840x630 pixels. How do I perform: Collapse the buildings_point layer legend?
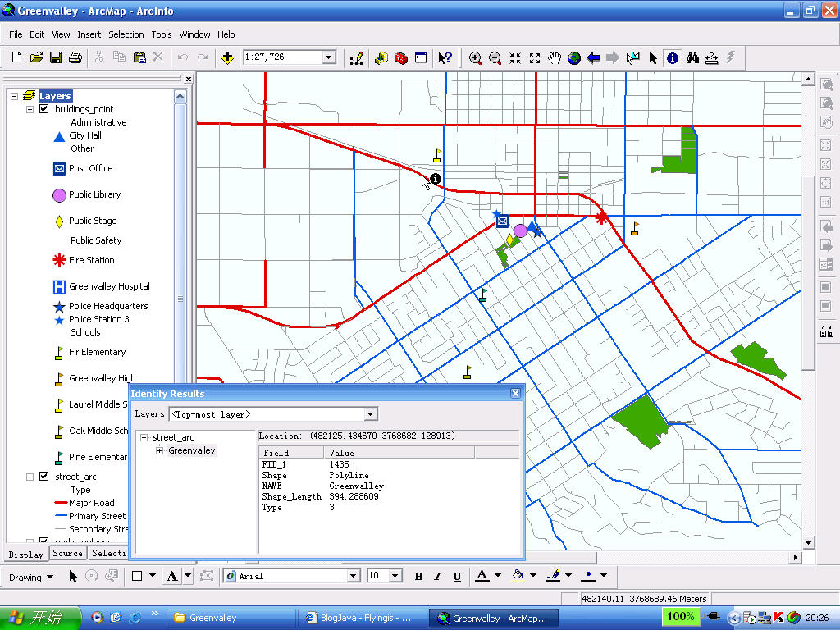pyautogui.click(x=30, y=109)
